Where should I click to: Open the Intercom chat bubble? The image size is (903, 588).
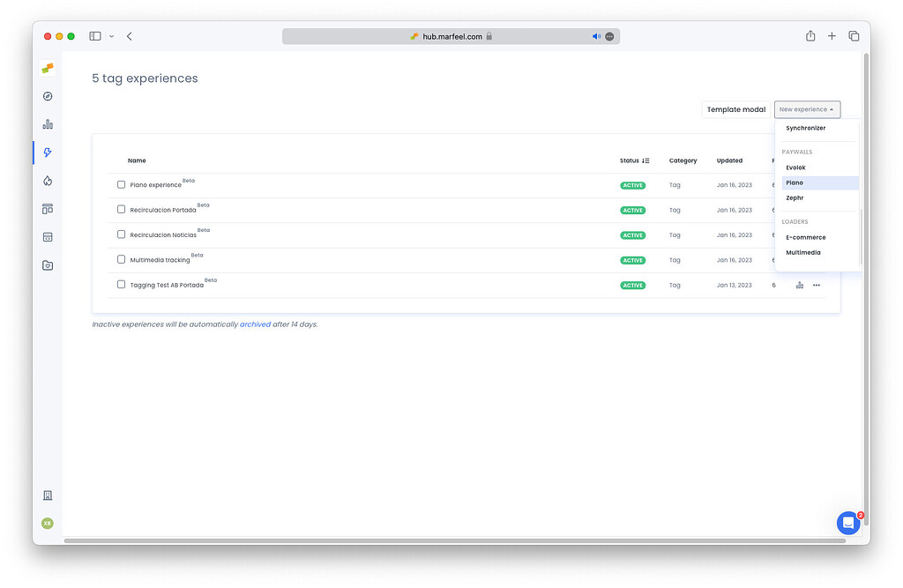click(847, 523)
